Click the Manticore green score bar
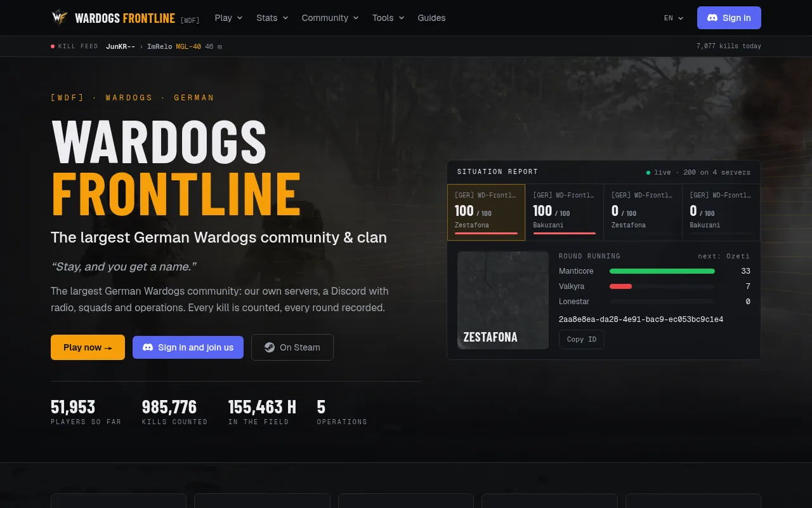 (x=662, y=271)
